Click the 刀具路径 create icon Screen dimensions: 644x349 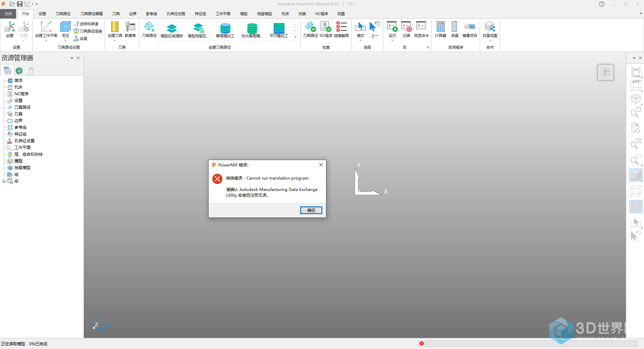pyautogui.click(x=149, y=30)
